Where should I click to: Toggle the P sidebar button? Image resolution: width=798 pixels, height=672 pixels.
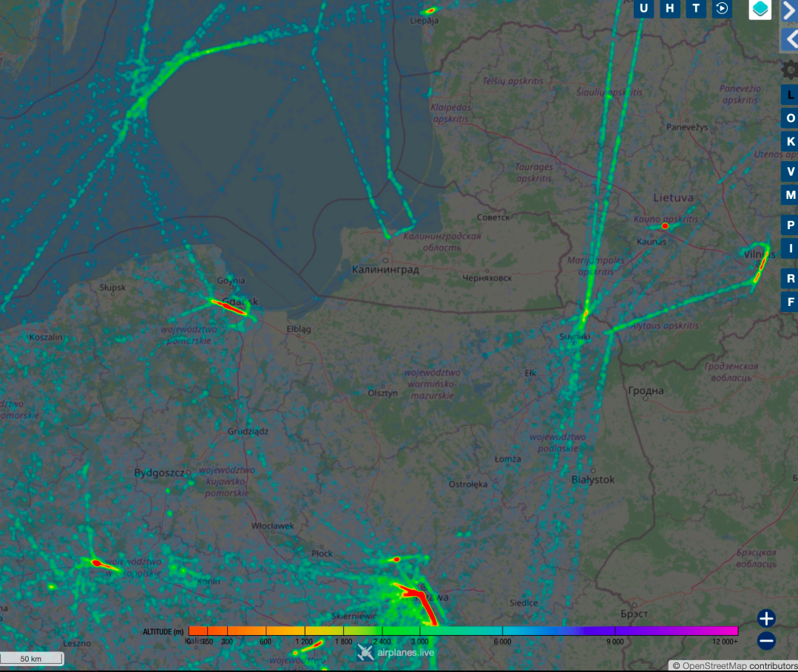coord(790,225)
